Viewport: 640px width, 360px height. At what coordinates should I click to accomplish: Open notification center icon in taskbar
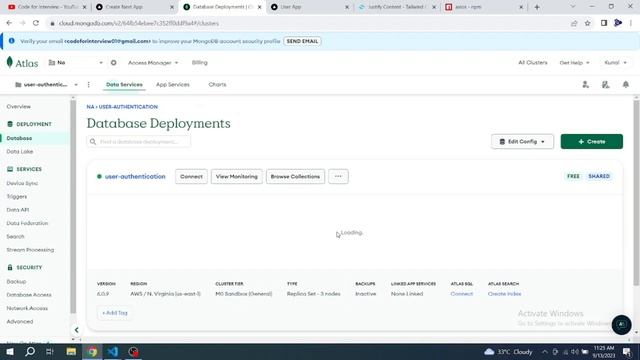point(627,351)
